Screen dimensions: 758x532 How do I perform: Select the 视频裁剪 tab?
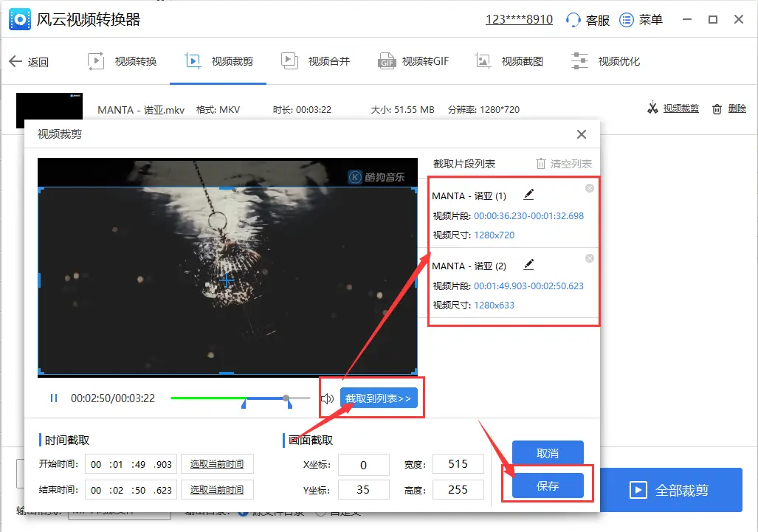click(x=218, y=61)
